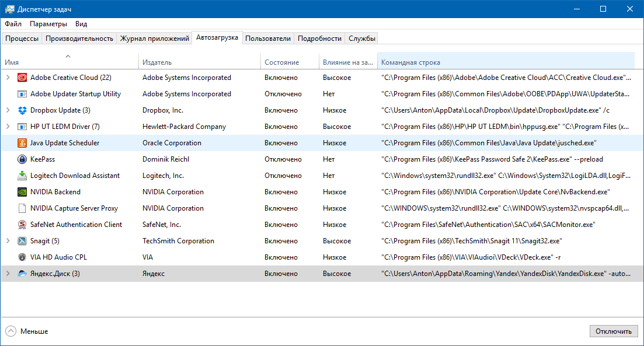The width and height of the screenshot is (644, 346).
Task: Click the Adobe Creative Cloud icon
Action: pos(22,78)
